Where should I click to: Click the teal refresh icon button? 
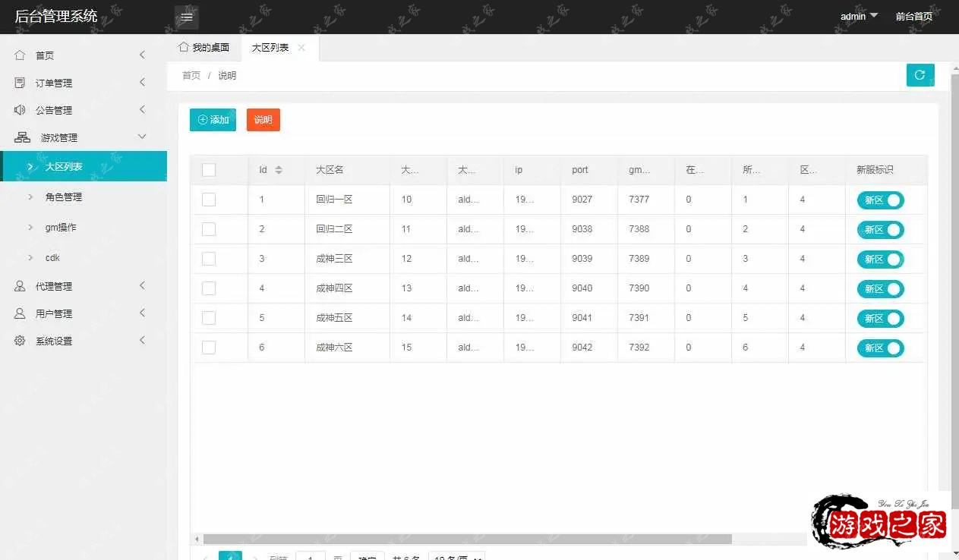pyautogui.click(x=920, y=75)
